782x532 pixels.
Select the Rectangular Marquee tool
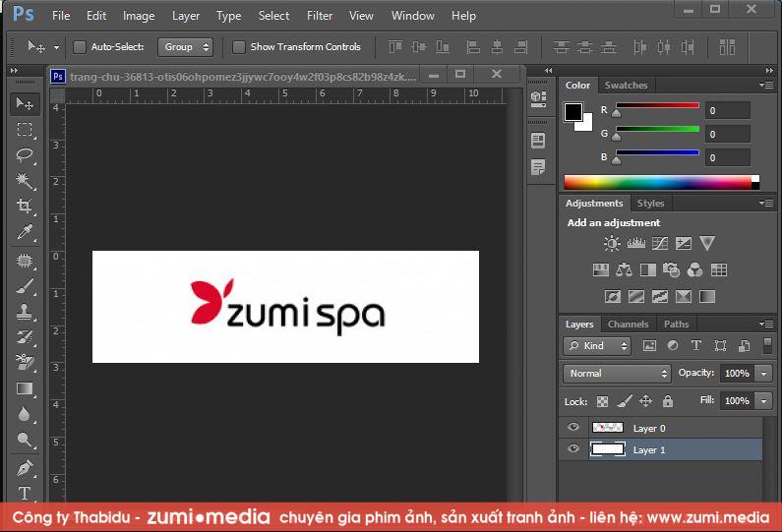tap(25, 130)
